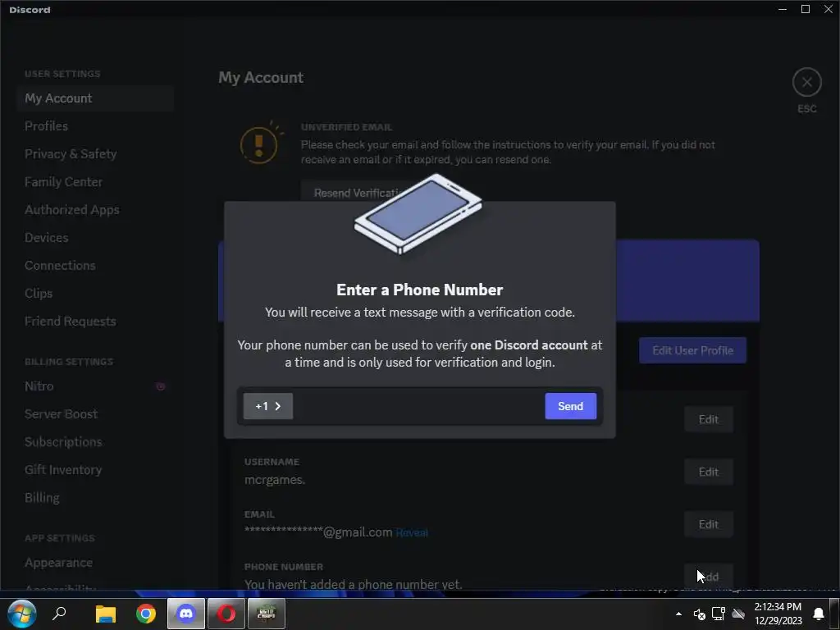Open Appearance app settings
The image size is (840, 630).
point(95,563)
